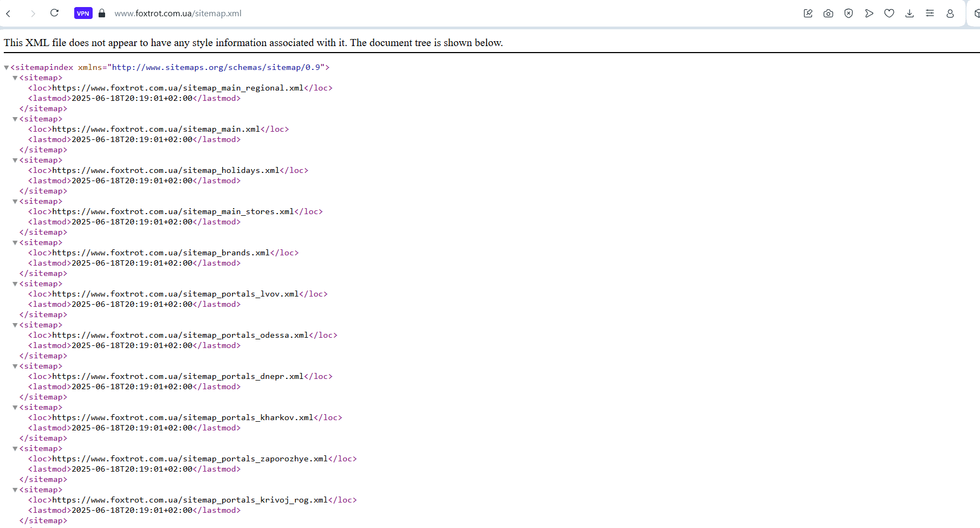The height and width of the screenshot is (528, 980).
Task: Click the sitemap_portals_zaporozhye.xml loc line
Action: pyautogui.click(x=193, y=459)
